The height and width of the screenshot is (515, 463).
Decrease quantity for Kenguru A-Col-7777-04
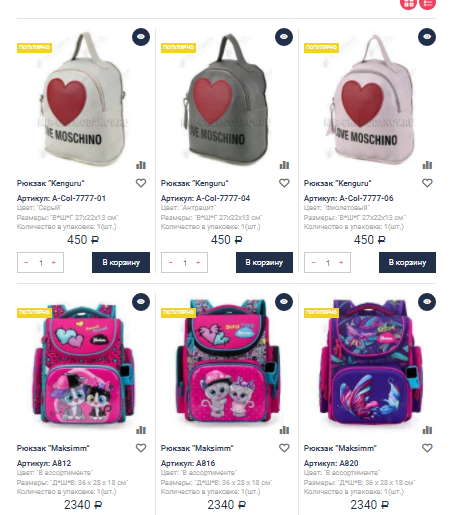170,263
